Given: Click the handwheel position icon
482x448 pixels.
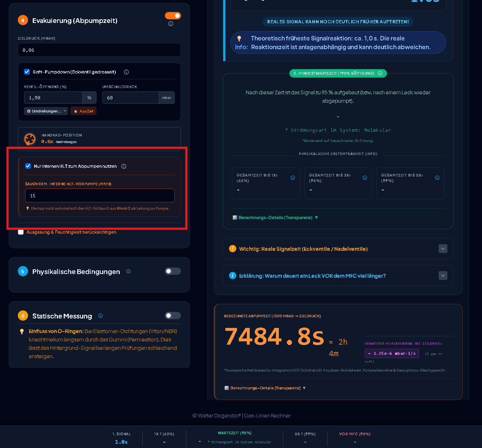Looking at the screenshot, I should [30, 139].
